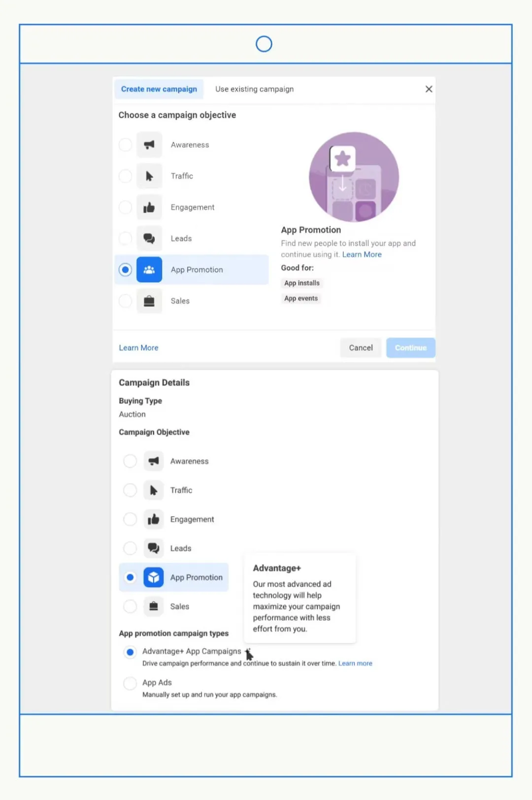Select the Advantage+ App Campaigns radio button

[130, 652]
